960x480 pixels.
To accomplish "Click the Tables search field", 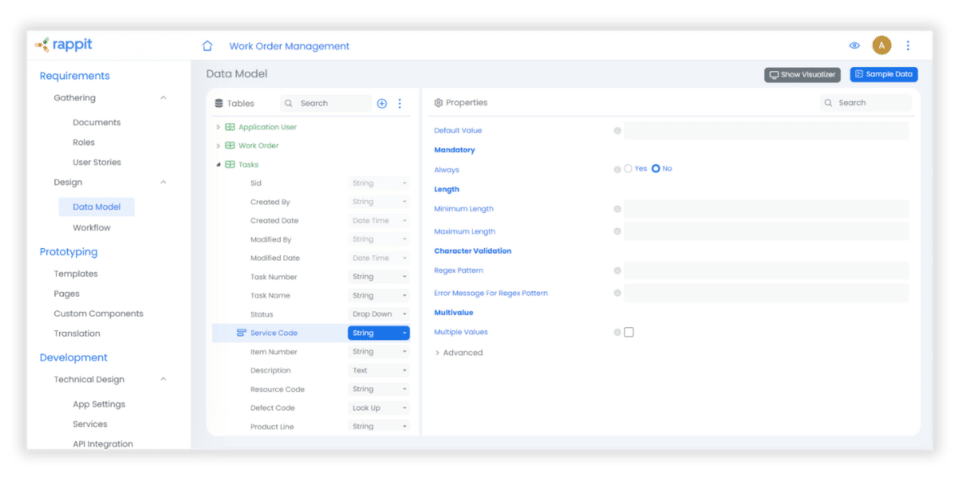I will click(333, 103).
